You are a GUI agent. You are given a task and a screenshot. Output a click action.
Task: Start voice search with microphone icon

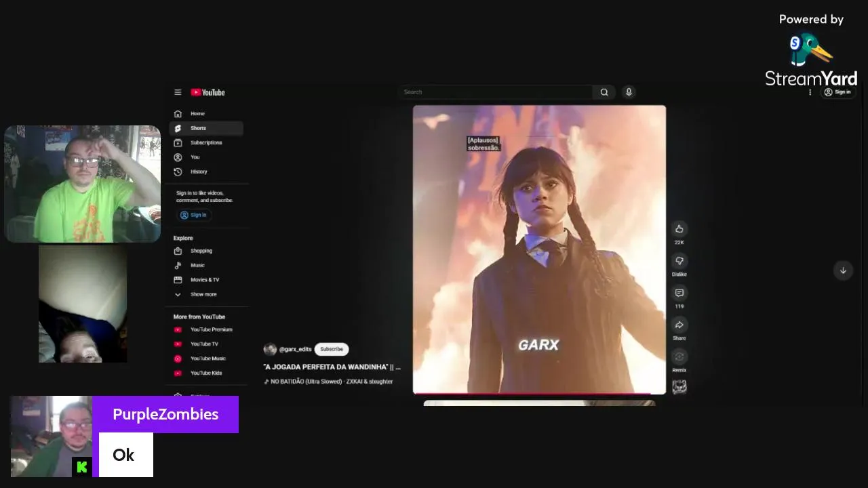click(x=629, y=92)
